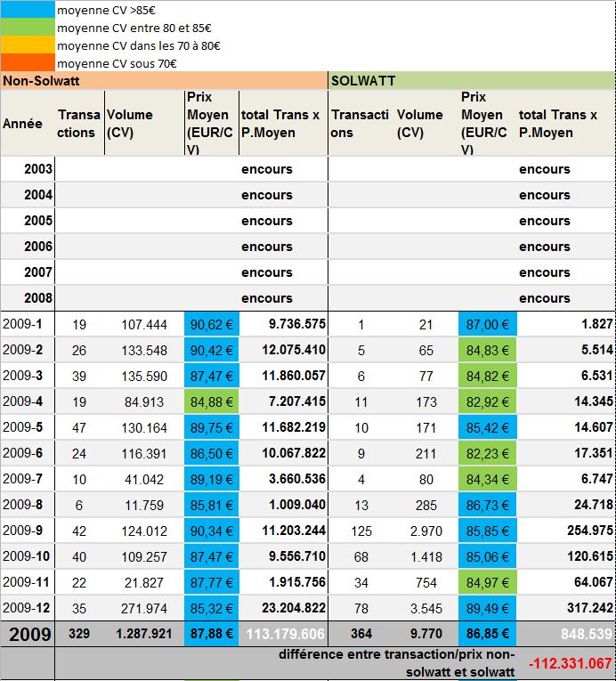This screenshot has height=681, width=616.
Task: Select the 2009-6 row label
Action: pos(27,453)
